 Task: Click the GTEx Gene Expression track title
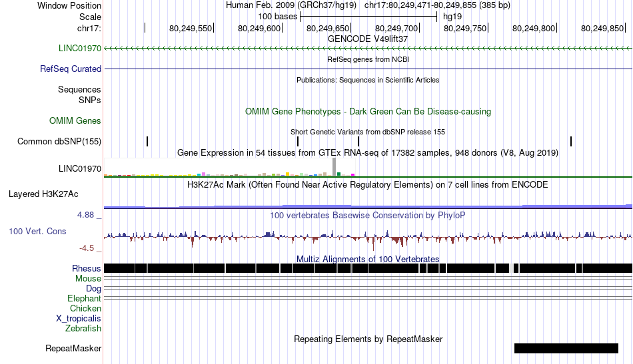point(368,153)
